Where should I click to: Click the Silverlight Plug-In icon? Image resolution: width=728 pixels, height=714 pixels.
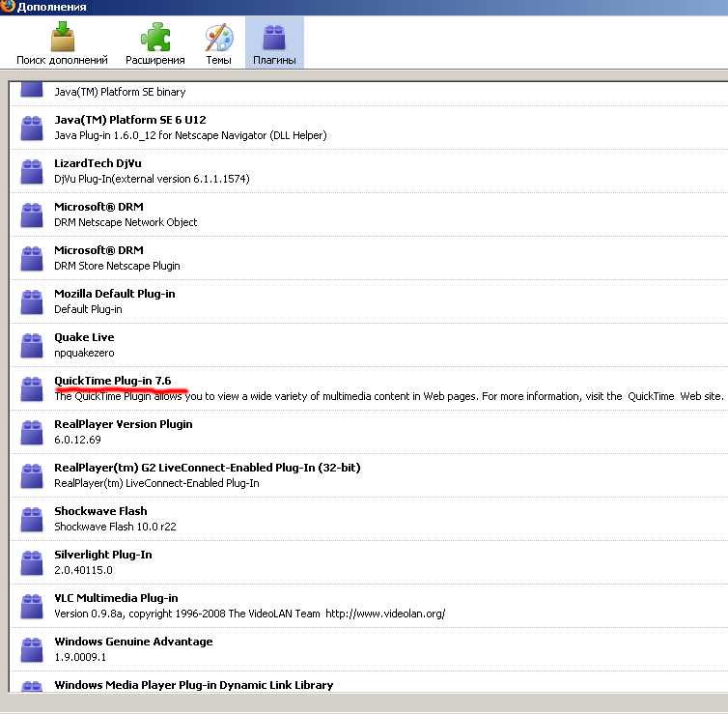point(32,562)
